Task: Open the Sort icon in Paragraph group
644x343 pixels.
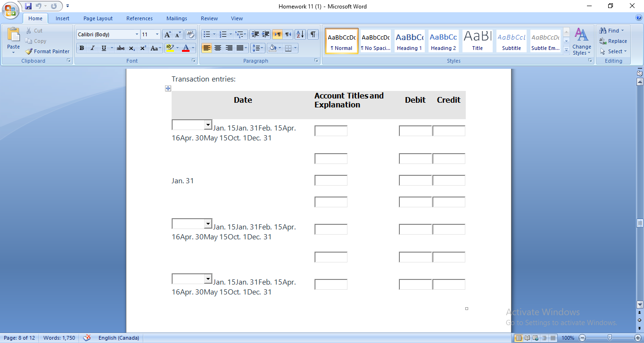Action: pos(301,34)
